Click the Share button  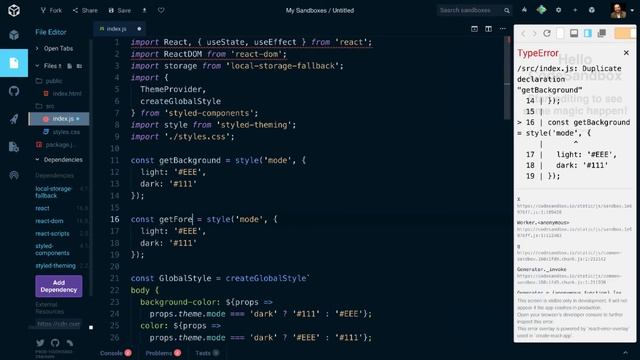tap(85, 10)
